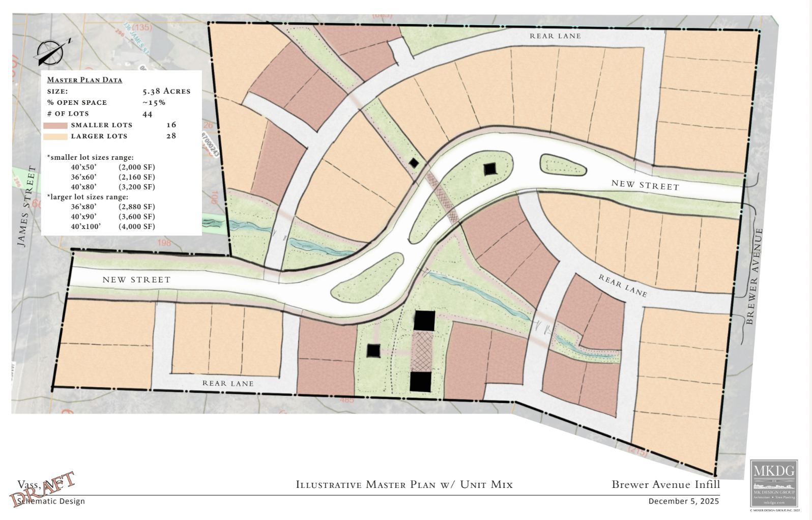Viewport: 812px width, 520px height.
Task: Click the 'Brewer Avenue' vertical label
Action: (x=753, y=276)
